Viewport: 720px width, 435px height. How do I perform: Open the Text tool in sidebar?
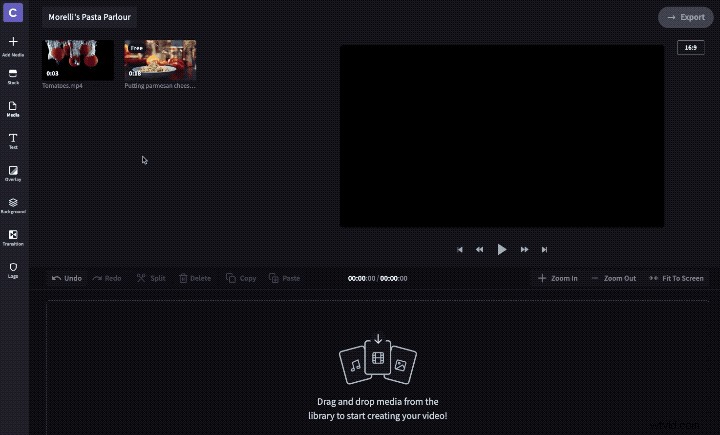[x=13, y=141]
